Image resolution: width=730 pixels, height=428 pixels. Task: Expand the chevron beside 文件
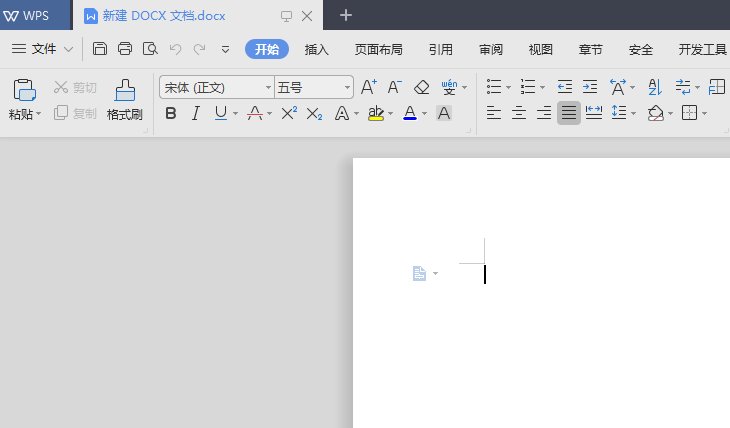pos(68,49)
